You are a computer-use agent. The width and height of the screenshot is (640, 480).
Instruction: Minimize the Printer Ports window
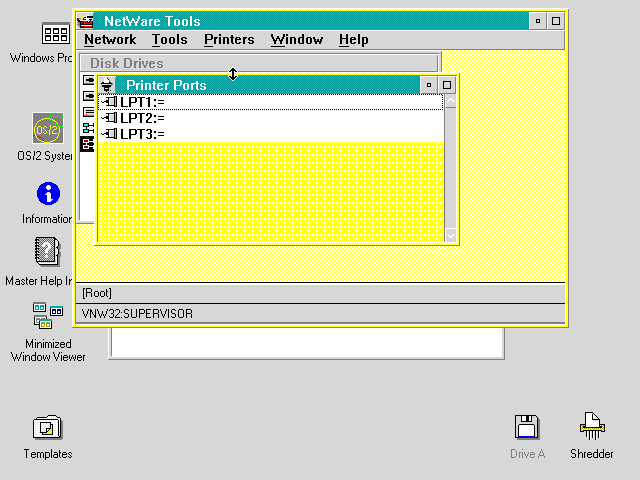click(429, 85)
